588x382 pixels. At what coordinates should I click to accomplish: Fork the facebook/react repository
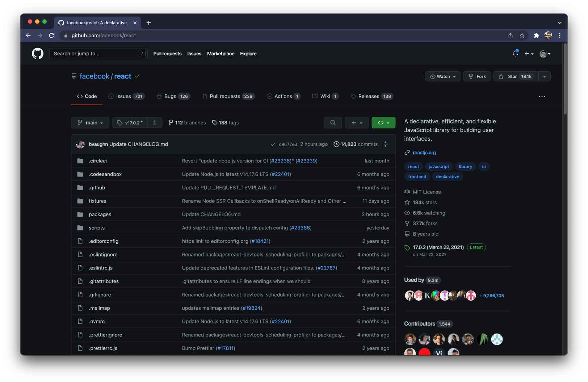coord(477,76)
